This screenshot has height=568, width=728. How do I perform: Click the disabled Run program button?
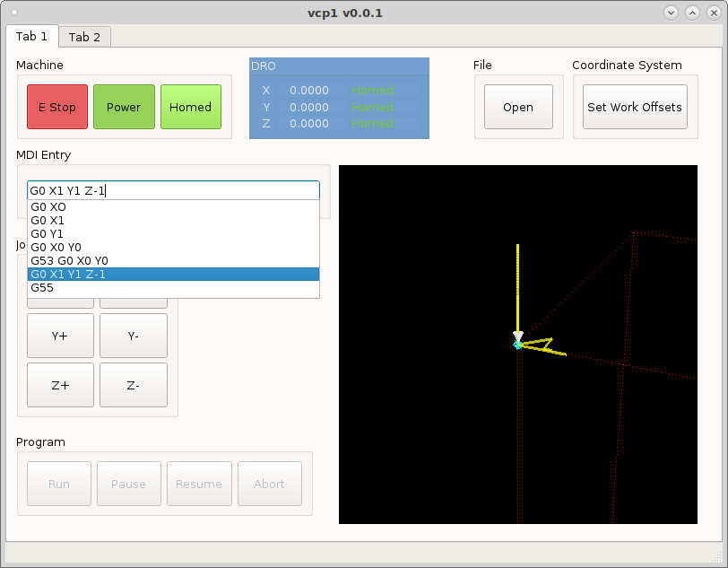click(59, 484)
